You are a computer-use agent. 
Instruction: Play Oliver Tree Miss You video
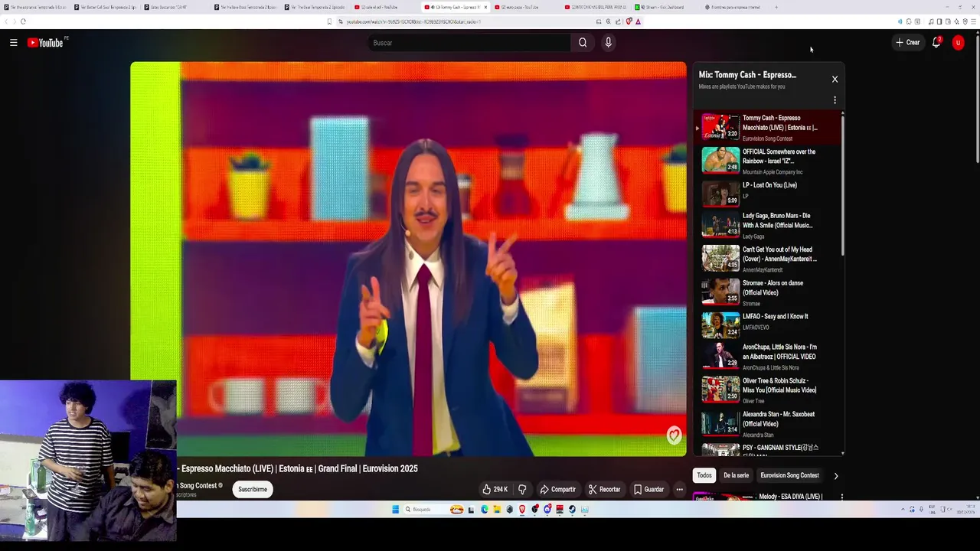click(x=771, y=390)
